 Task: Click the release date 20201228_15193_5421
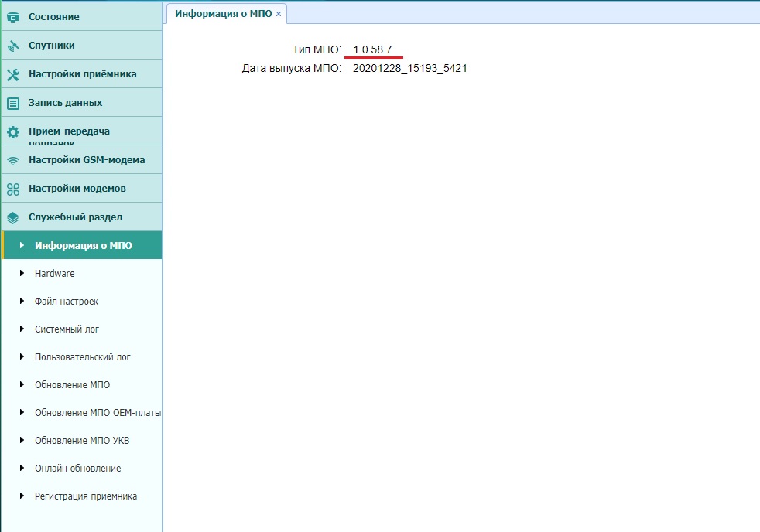[410, 68]
